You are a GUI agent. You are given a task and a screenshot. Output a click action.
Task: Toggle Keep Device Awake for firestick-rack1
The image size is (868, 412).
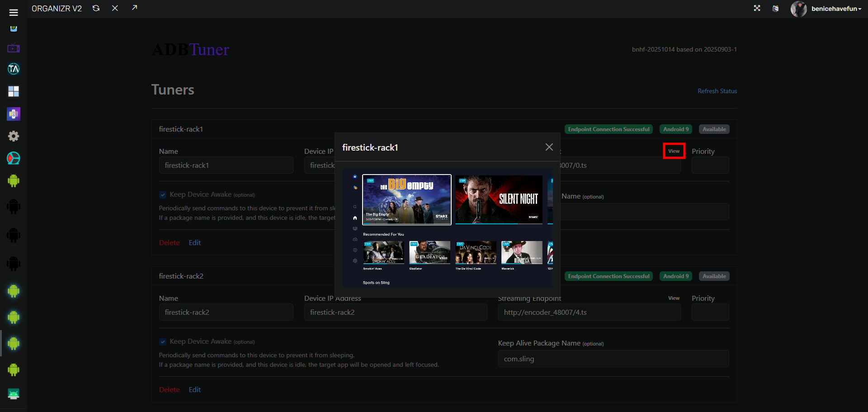pos(163,195)
